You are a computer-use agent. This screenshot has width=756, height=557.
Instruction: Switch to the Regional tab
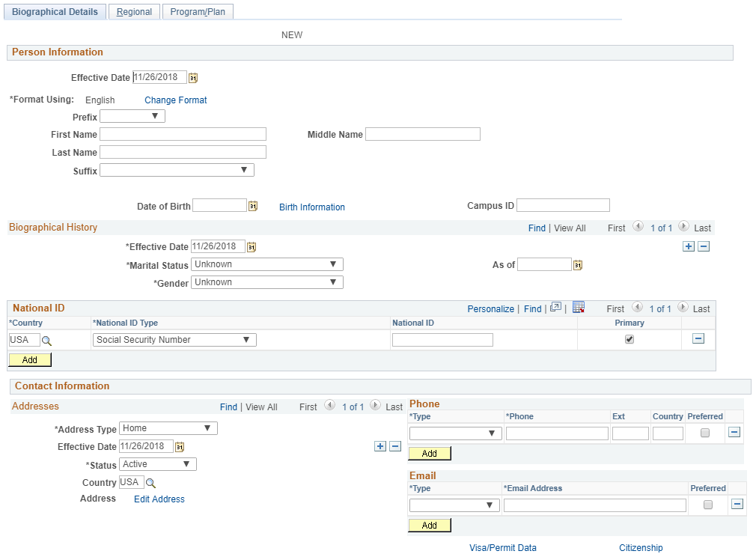(x=134, y=12)
